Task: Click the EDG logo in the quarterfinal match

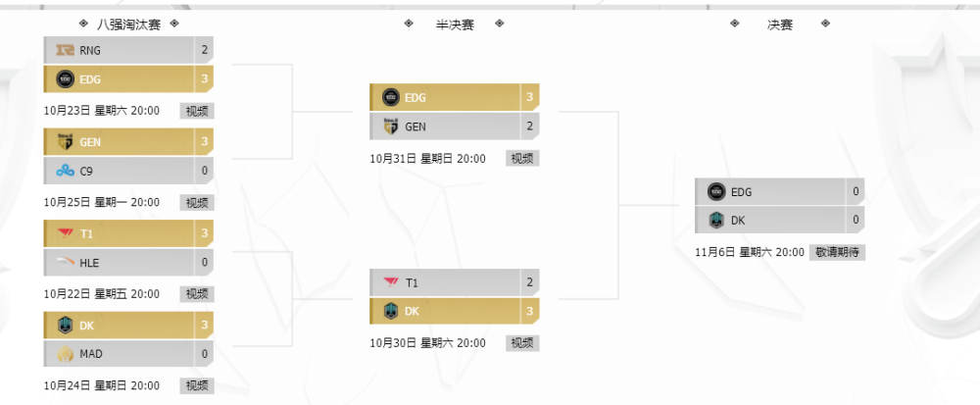Action: 65,79
